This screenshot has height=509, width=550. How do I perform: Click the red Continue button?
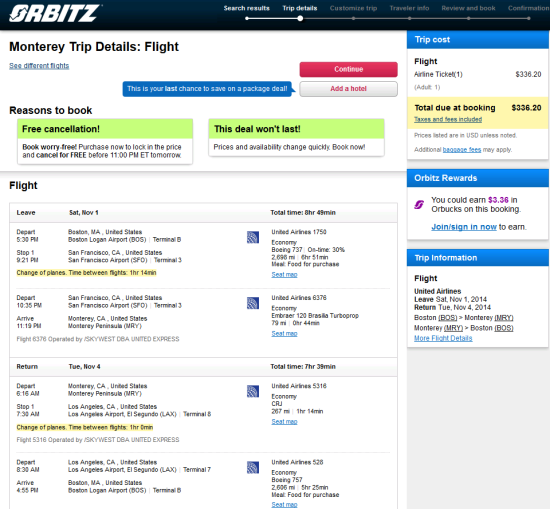tap(348, 69)
